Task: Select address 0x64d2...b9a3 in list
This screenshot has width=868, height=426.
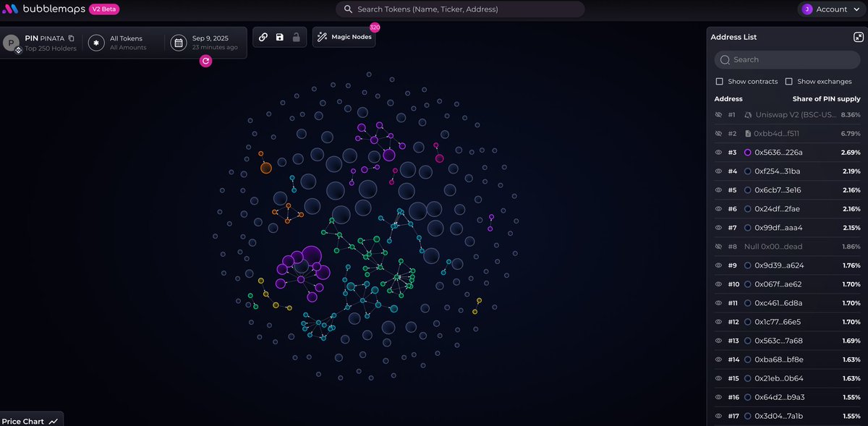Action: click(x=779, y=397)
